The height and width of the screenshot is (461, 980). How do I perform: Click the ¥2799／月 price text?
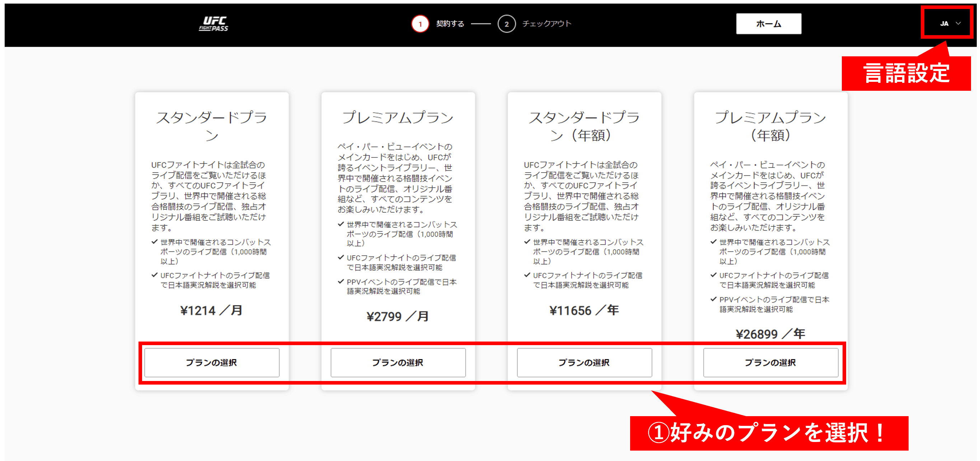(x=398, y=316)
